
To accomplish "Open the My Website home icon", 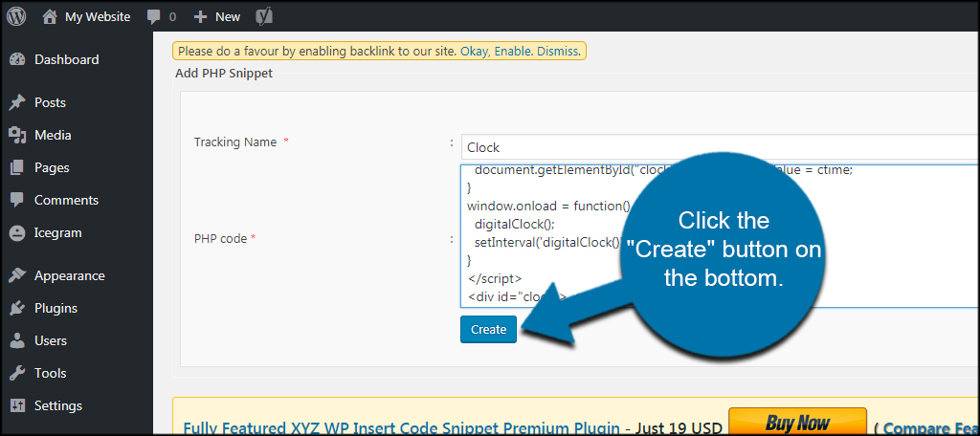I will click(x=50, y=16).
